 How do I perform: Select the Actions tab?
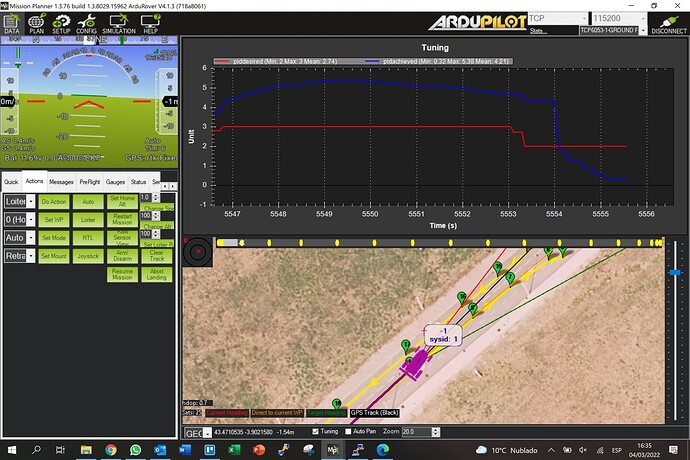34,181
